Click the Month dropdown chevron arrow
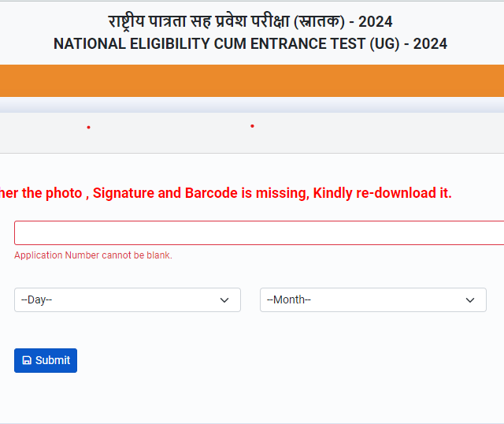Viewport: 504px width, 424px height. pos(470,300)
